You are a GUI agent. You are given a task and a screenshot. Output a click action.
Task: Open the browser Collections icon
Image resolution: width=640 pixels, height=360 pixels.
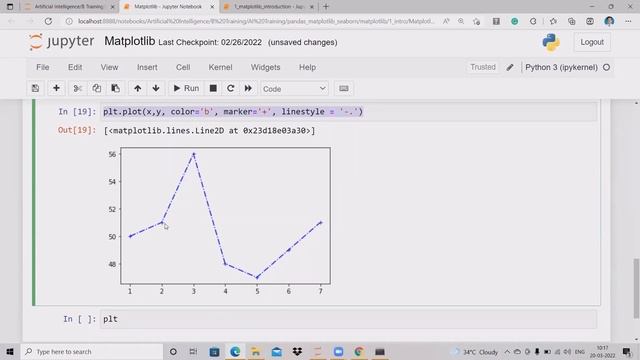coord(571,21)
